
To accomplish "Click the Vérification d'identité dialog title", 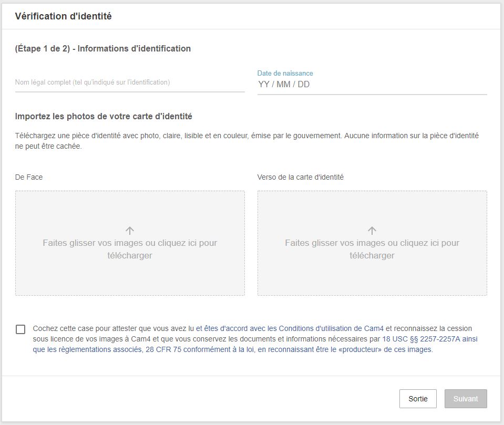I will [63, 16].
